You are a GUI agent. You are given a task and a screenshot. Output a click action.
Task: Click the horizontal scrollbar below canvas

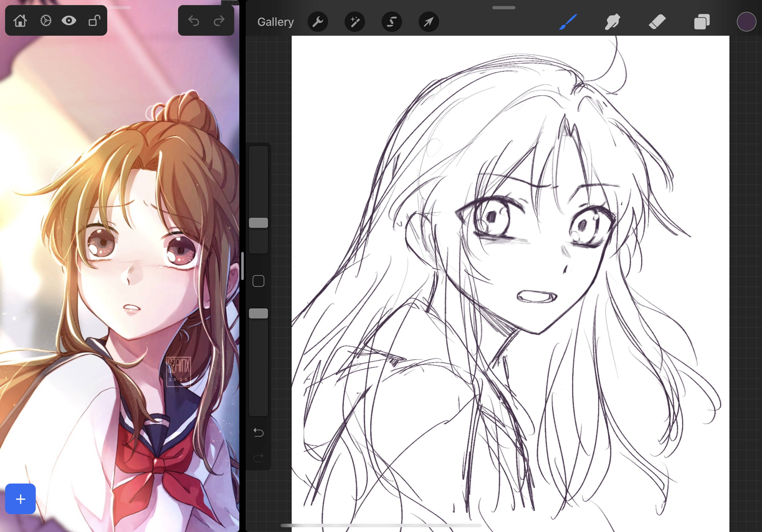(x=381, y=525)
